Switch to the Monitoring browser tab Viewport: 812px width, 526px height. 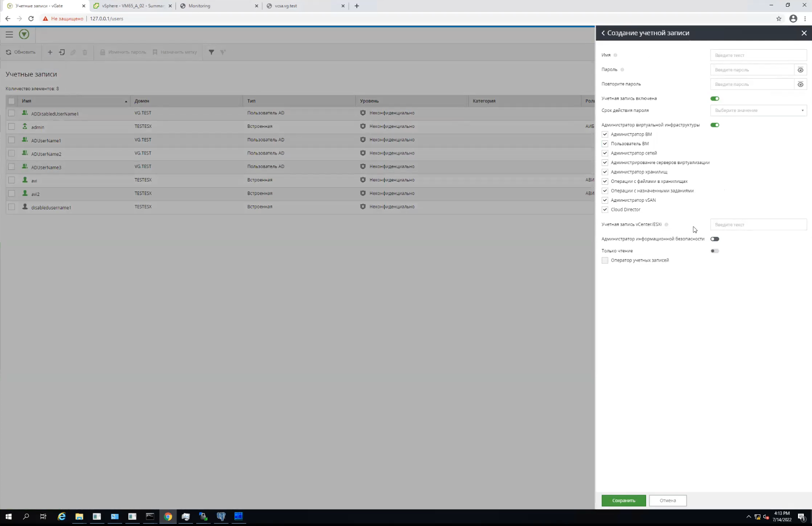[219, 6]
